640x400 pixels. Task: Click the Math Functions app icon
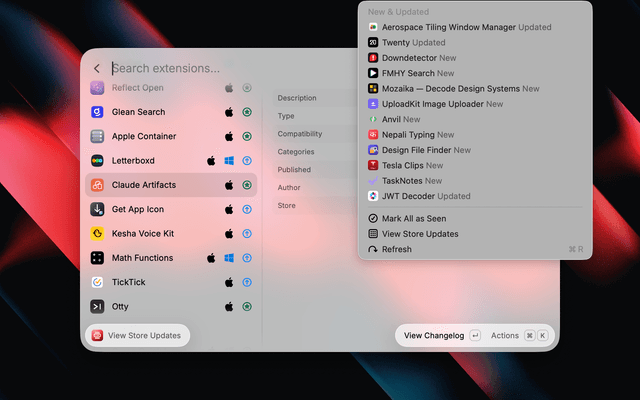coord(97,258)
